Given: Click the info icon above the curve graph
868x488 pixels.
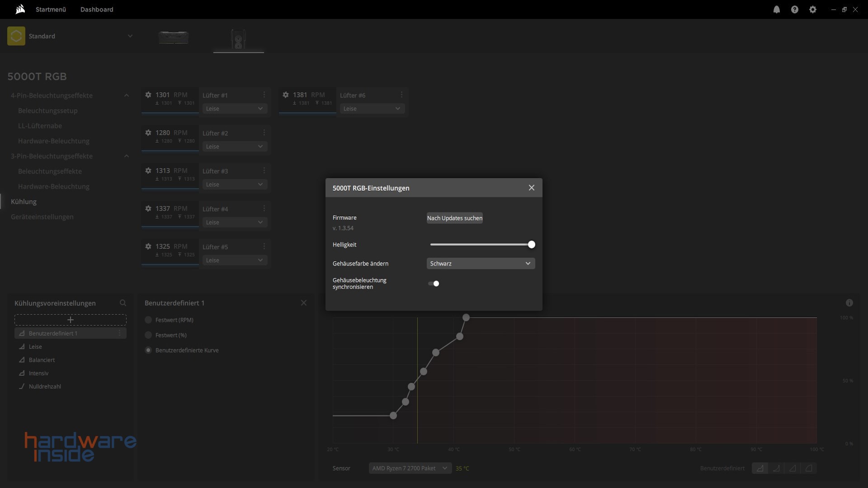Looking at the screenshot, I should (x=849, y=303).
